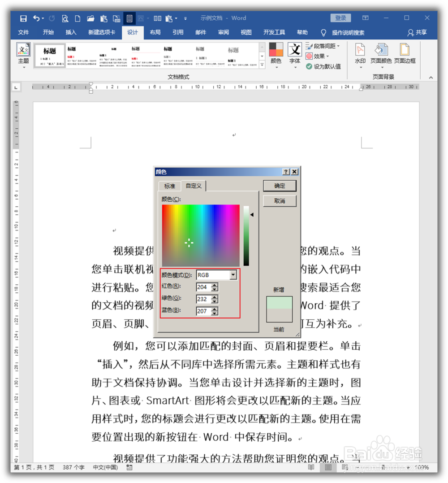
Task: Click the 取消 button in color dialog
Action: click(280, 201)
